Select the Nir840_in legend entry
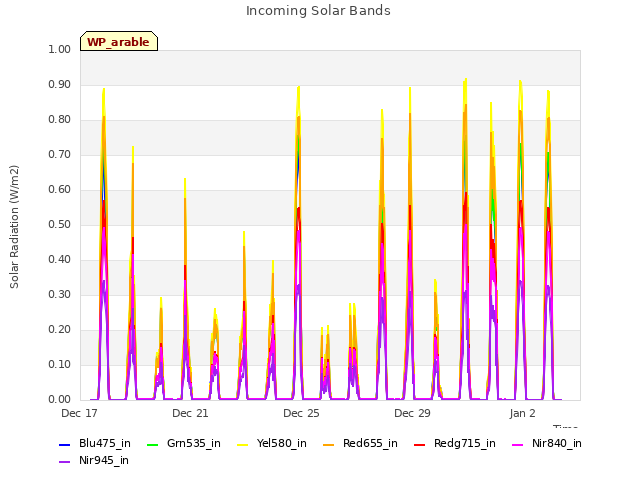 [x=547, y=444]
